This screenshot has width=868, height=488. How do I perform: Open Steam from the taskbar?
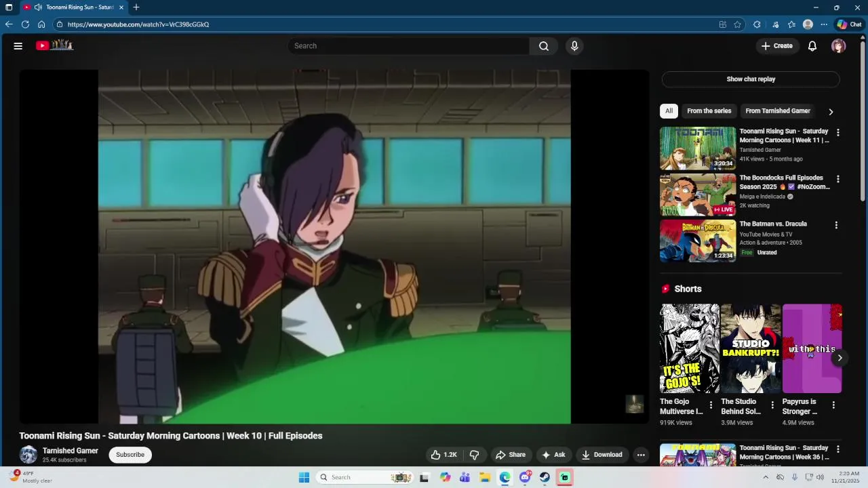[x=545, y=477]
